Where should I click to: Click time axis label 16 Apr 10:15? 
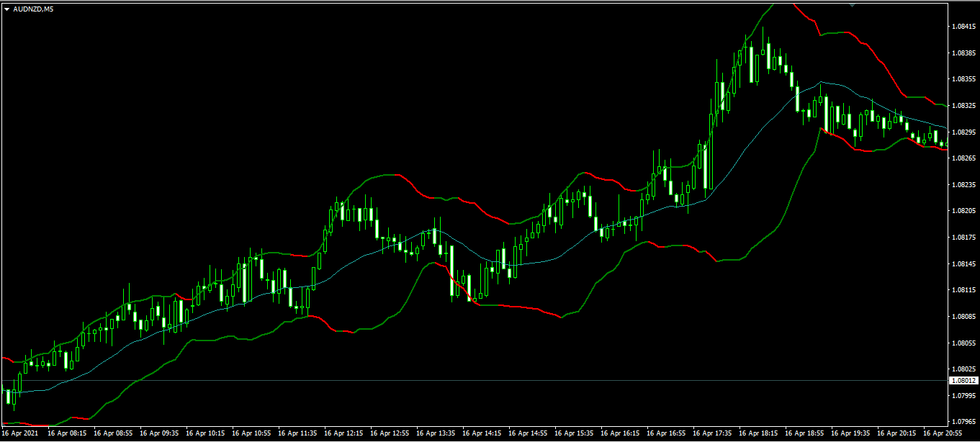205,434
